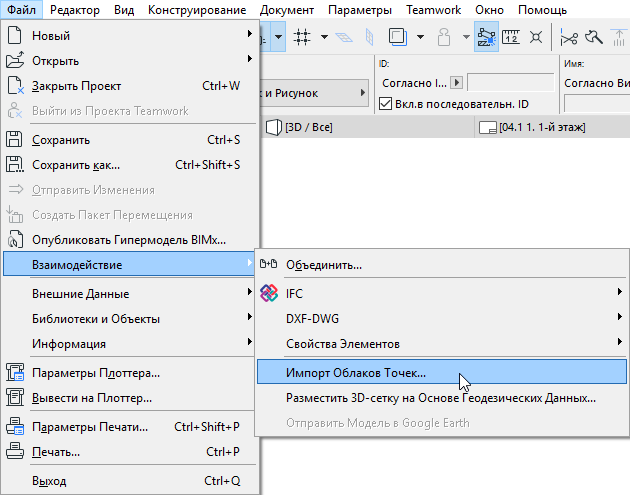
Task: Click the intersect elements toolbar icon
Action: coord(536,37)
